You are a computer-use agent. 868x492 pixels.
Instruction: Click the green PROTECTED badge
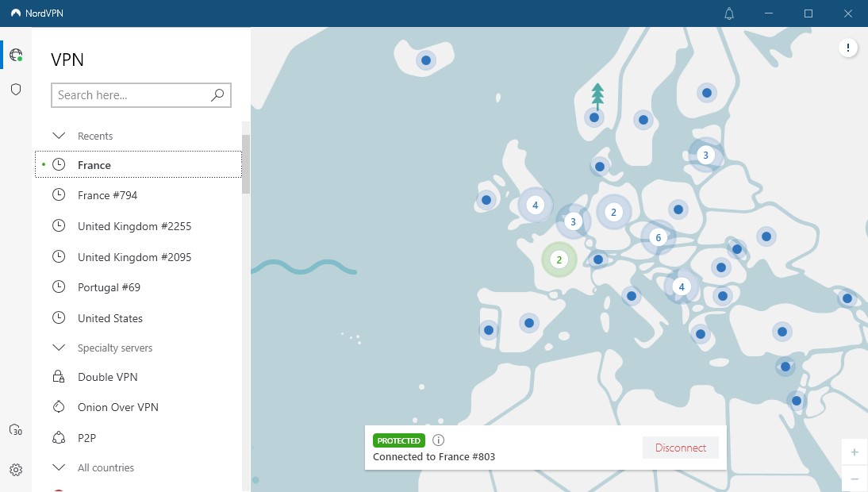[x=398, y=440]
